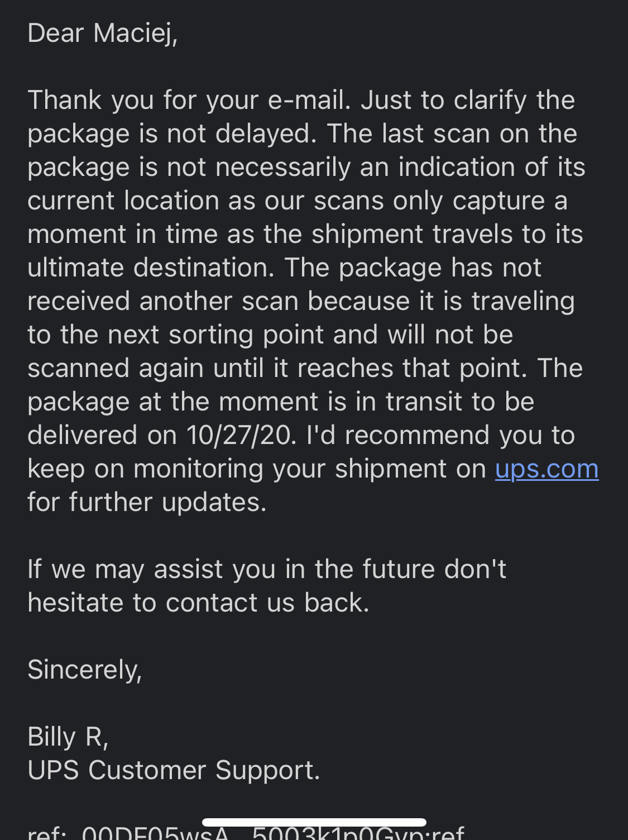Tap 'for further updates.' text
This screenshot has height=840, width=628.
pyautogui.click(x=147, y=502)
